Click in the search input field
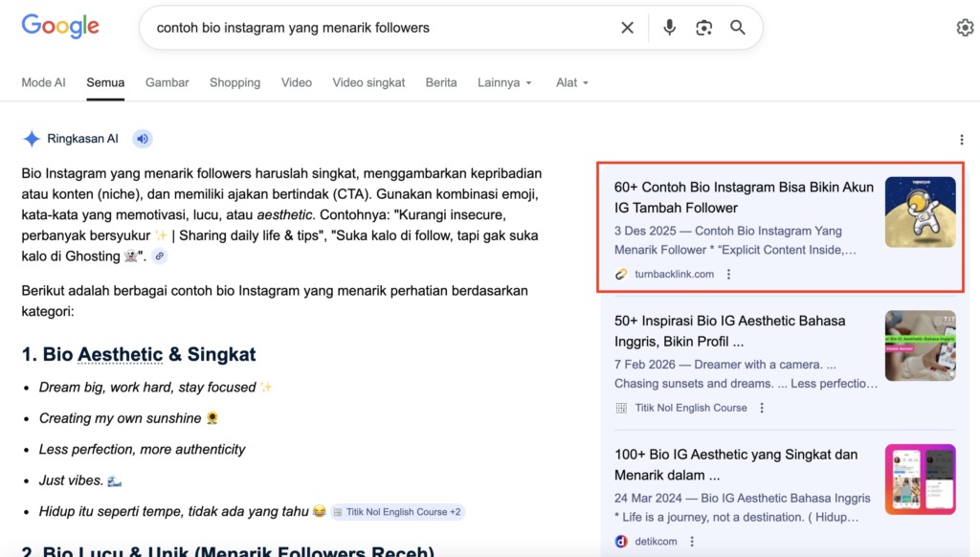 (381, 28)
